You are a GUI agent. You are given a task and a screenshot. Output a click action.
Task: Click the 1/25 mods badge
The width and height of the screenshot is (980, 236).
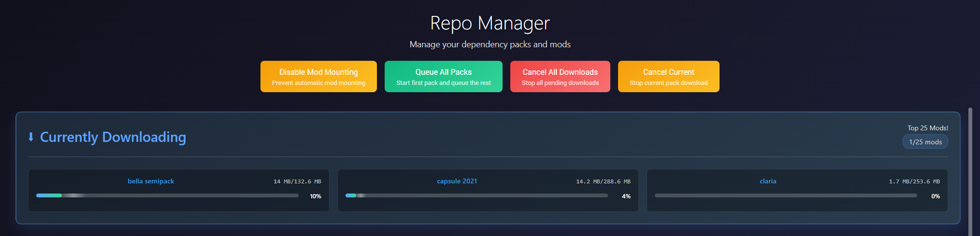coord(925,142)
